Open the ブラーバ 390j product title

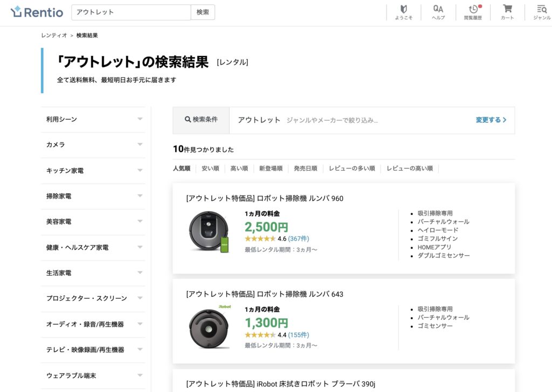[x=280, y=384]
